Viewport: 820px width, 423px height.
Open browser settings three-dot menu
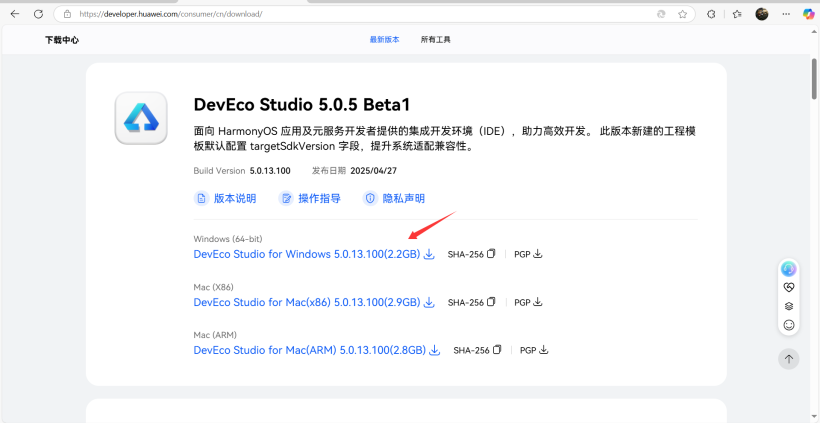coord(786,14)
